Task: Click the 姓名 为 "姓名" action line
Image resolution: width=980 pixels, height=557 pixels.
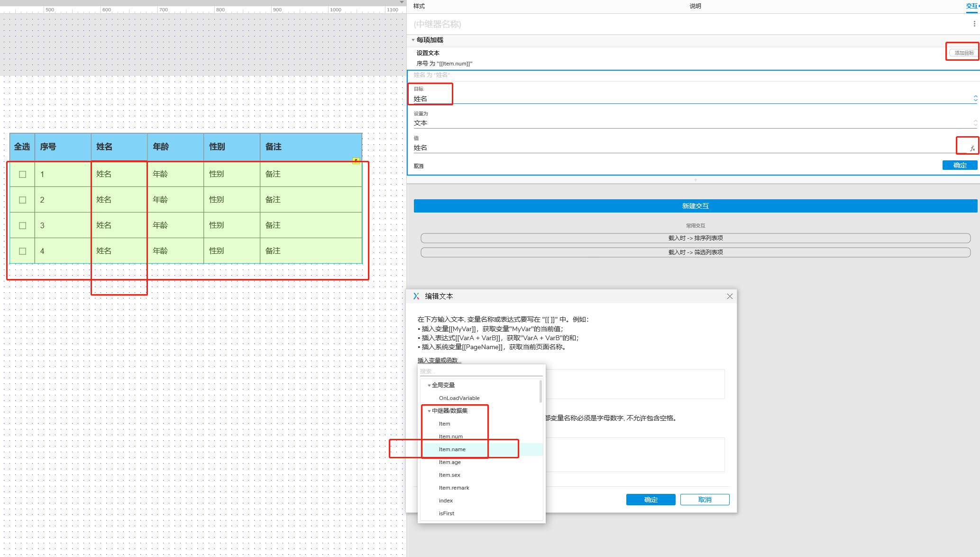Action: 431,75
